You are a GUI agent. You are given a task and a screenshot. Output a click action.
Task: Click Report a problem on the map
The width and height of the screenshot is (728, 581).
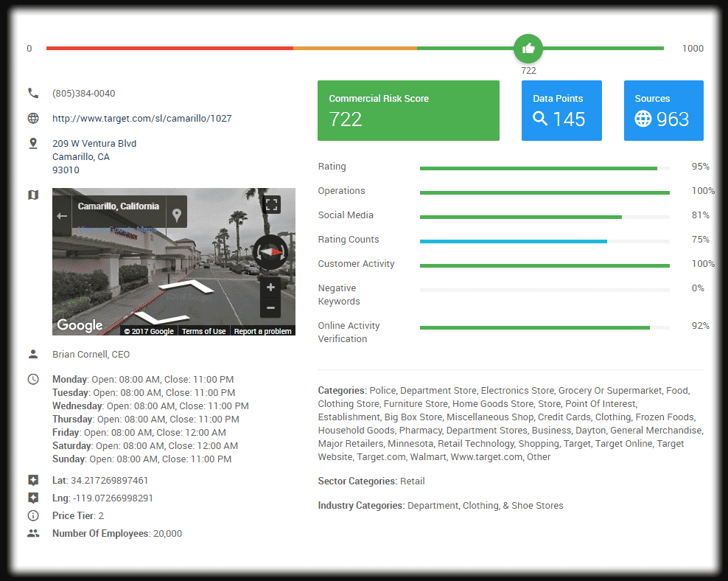262,331
